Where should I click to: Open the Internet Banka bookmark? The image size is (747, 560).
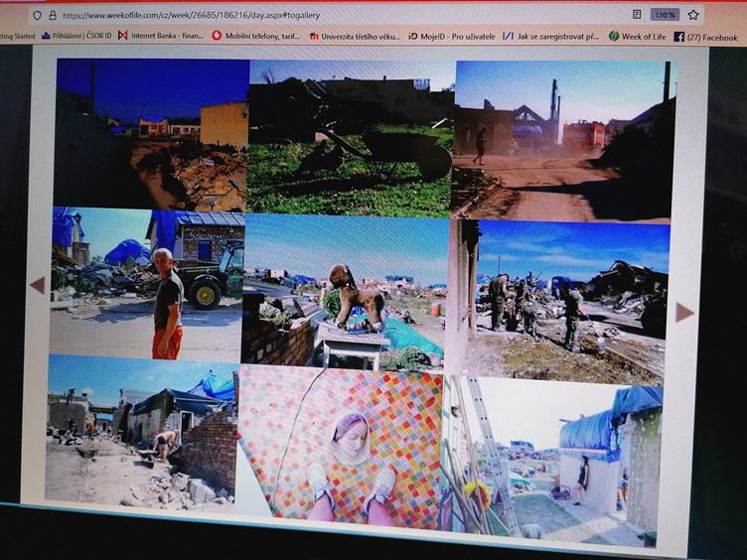coord(161,36)
